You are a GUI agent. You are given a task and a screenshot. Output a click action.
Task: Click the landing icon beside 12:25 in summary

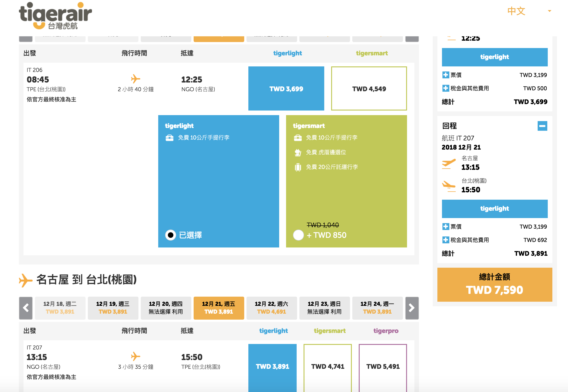click(451, 39)
